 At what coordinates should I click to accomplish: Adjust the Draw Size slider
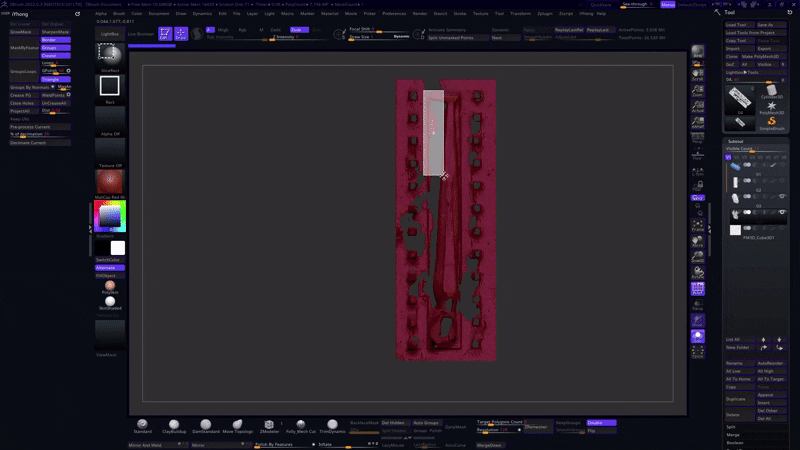pos(379,37)
